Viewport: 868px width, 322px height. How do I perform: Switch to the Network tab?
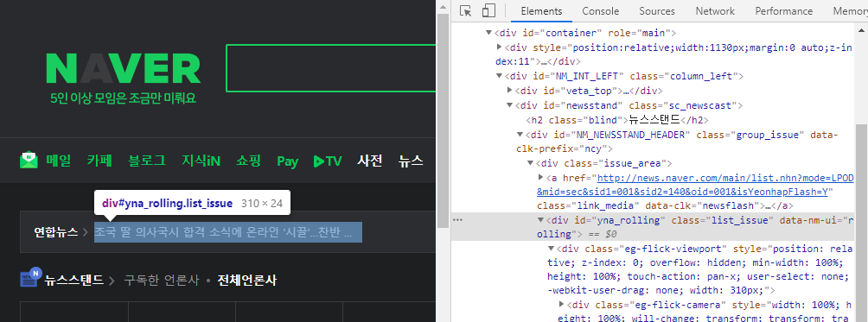click(715, 11)
